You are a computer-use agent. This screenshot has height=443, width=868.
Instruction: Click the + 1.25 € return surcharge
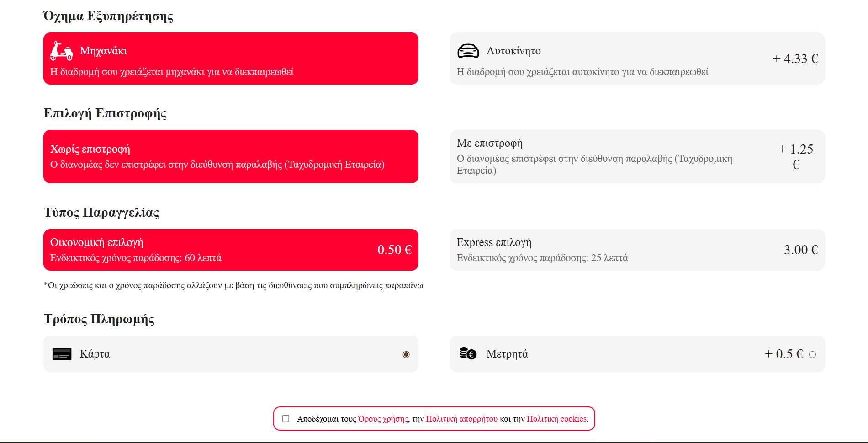point(796,157)
